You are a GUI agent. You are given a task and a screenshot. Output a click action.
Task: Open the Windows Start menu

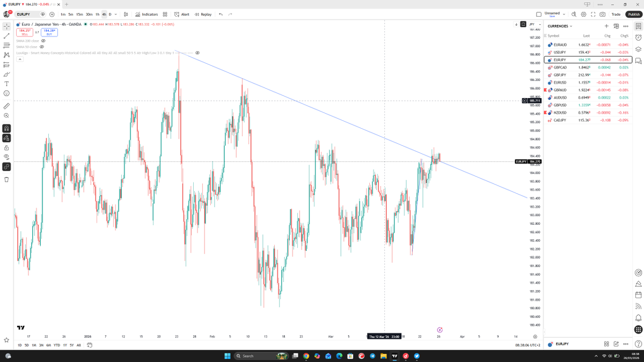227,356
